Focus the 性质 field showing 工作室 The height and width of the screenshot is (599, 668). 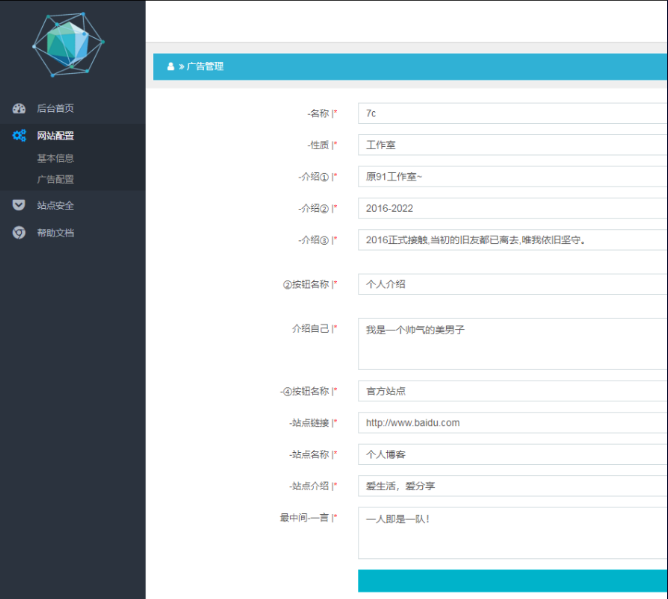click(x=512, y=145)
